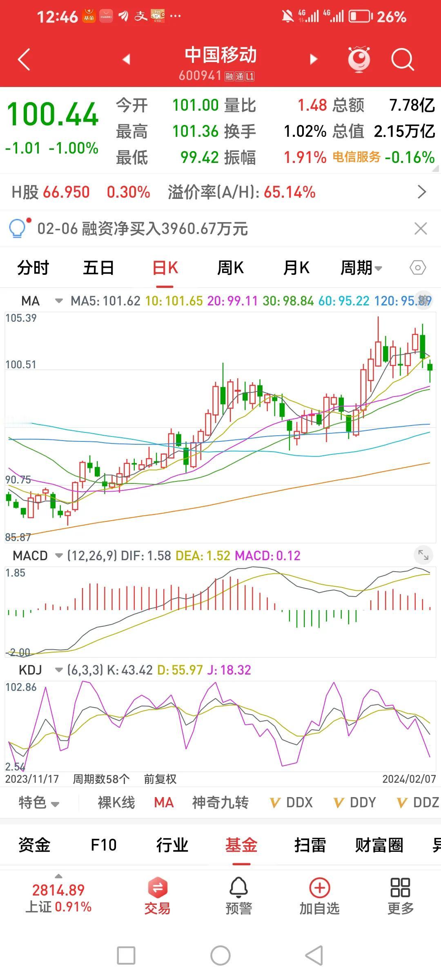Open the 特色 indicators dropdown
The height and width of the screenshot is (980, 441).
click(x=39, y=802)
